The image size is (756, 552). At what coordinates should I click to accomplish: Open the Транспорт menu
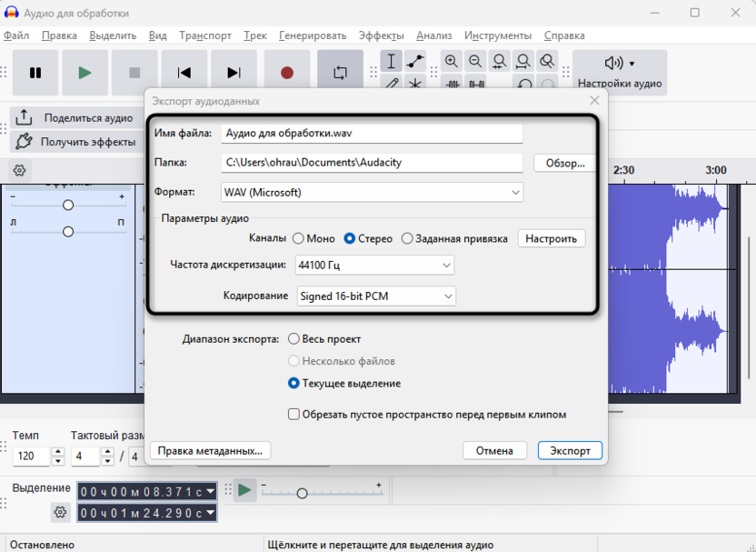point(204,35)
